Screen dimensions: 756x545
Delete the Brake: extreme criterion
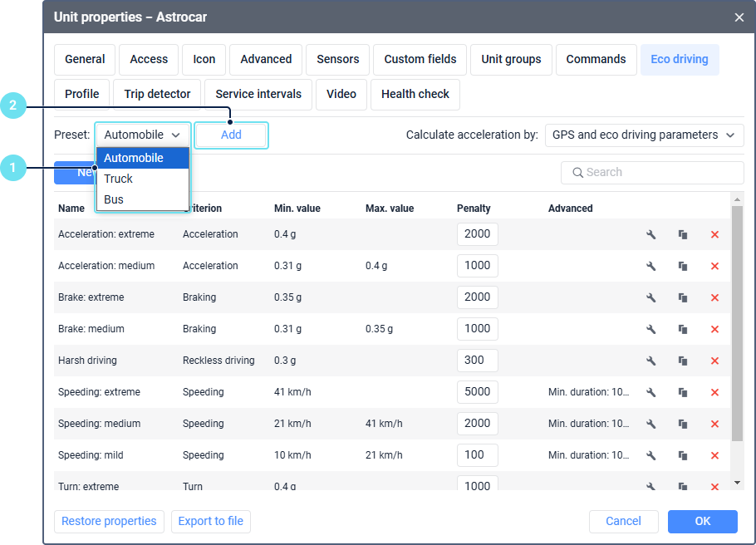coord(714,297)
